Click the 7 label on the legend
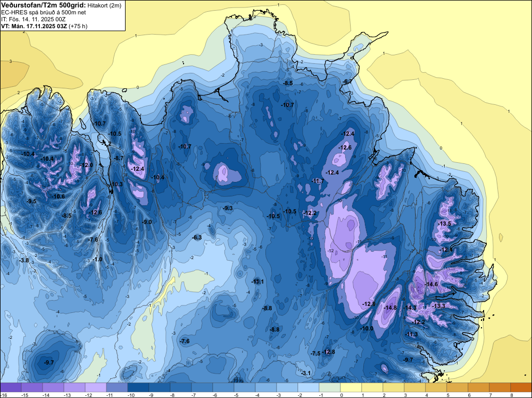 (491, 395)
